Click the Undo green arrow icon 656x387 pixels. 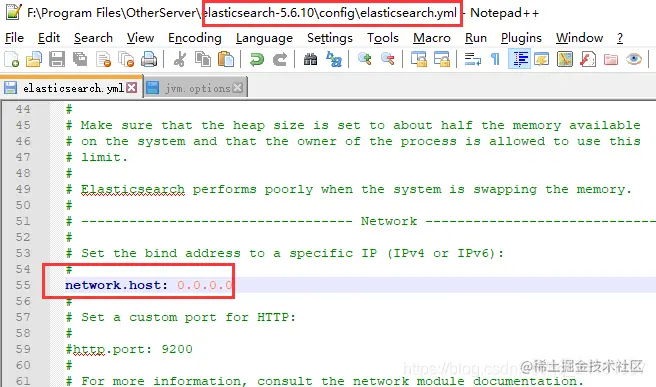(257, 59)
